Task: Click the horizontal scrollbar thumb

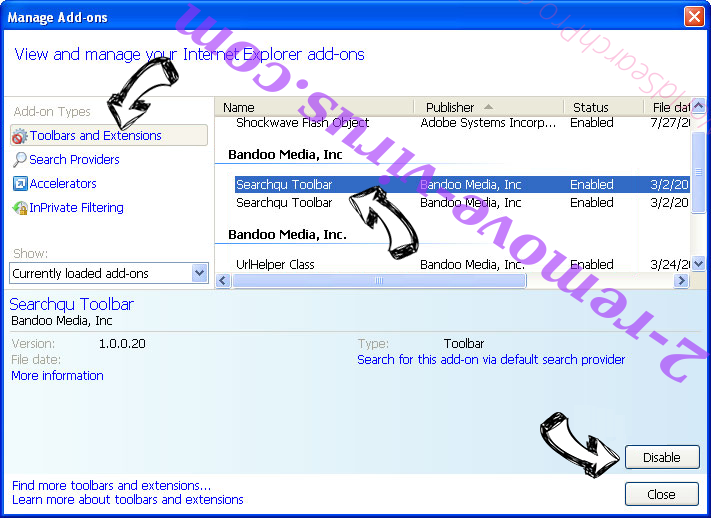Action: pyautogui.click(x=379, y=281)
